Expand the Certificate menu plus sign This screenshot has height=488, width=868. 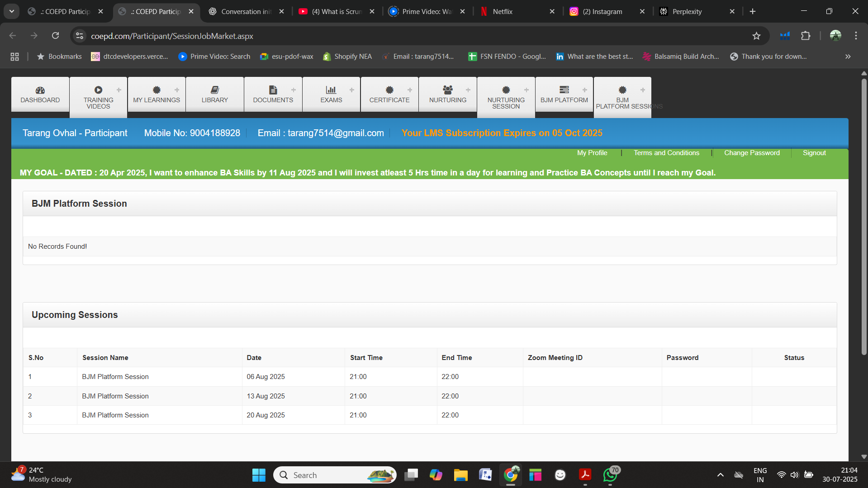pos(410,90)
